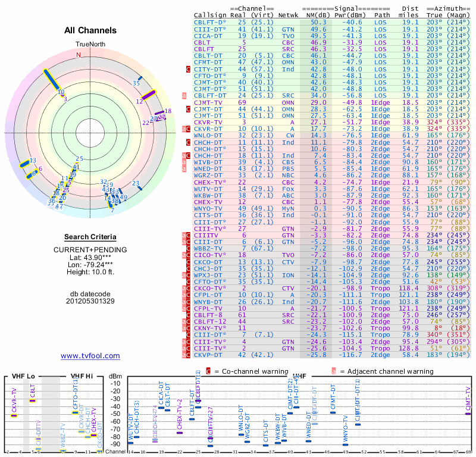This screenshot has width=476, height=457.
Task: Select blue channel 13 bar on radar plot
Action: [x=25, y=164]
